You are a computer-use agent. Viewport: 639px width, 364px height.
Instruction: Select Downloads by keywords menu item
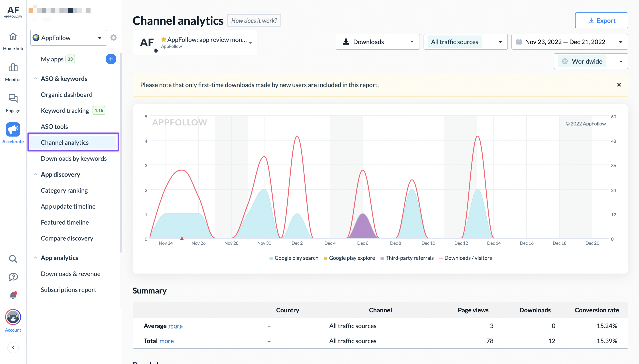(x=74, y=158)
